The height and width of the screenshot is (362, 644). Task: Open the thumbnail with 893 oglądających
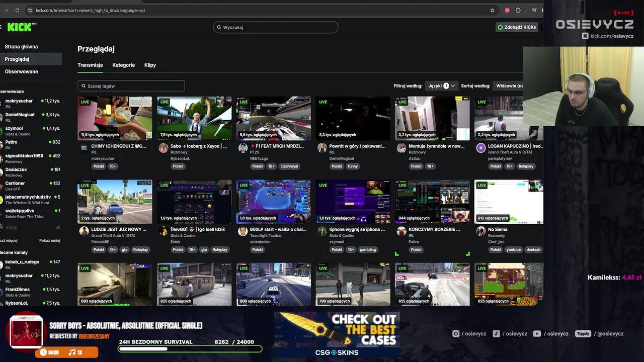(x=115, y=284)
